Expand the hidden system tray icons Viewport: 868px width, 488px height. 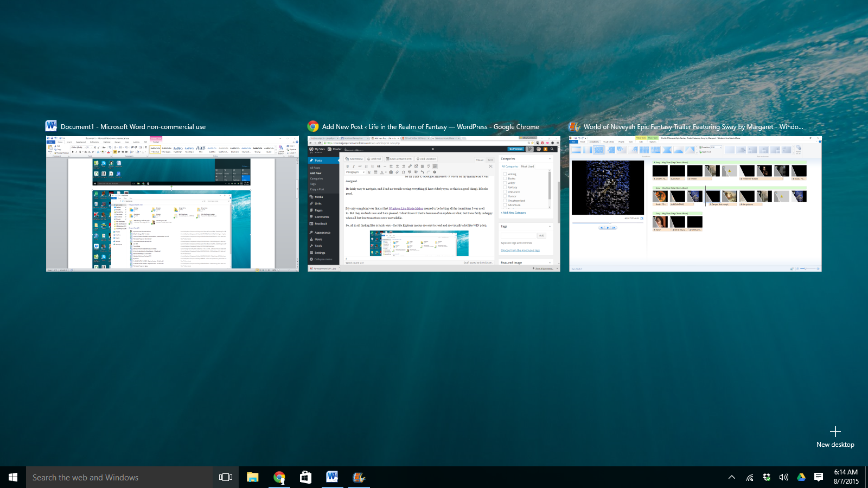click(x=732, y=477)
